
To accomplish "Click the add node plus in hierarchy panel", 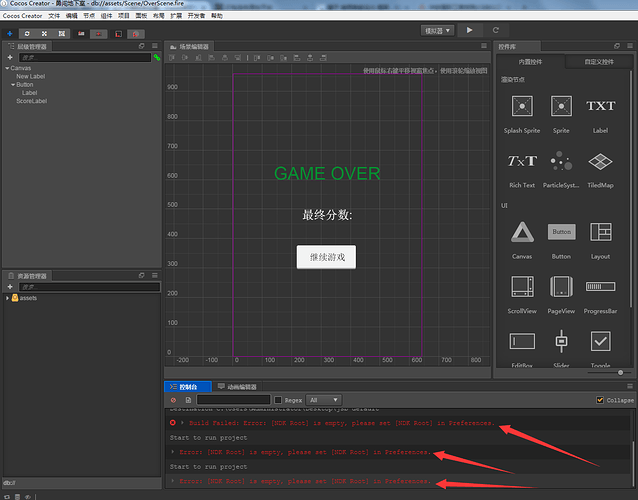I will 10,57.
